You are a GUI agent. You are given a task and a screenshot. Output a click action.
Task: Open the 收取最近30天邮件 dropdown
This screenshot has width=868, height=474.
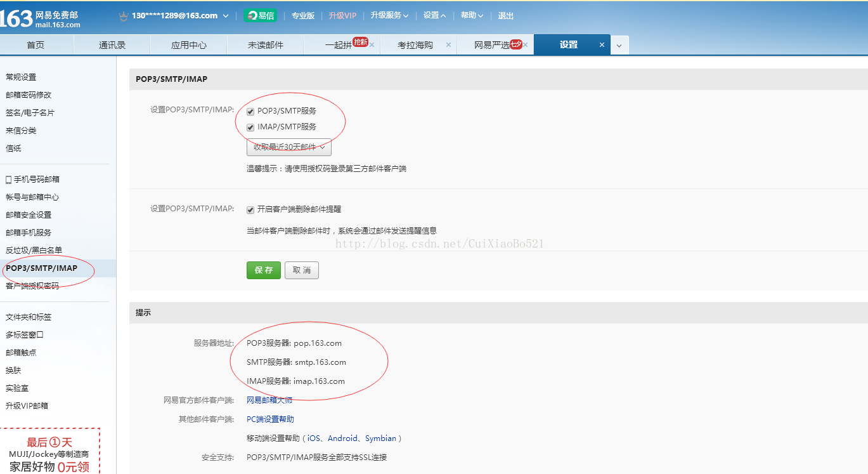[289, 147]
